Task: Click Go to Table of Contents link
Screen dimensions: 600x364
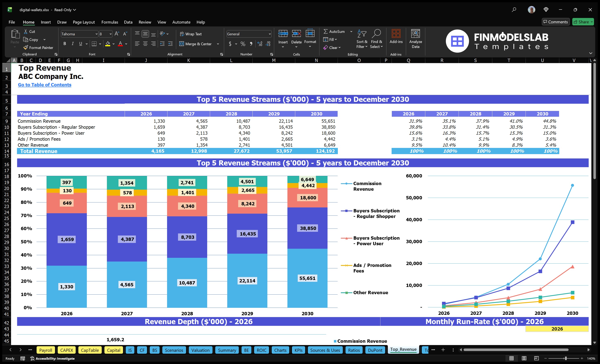Action: click(45, 85)
